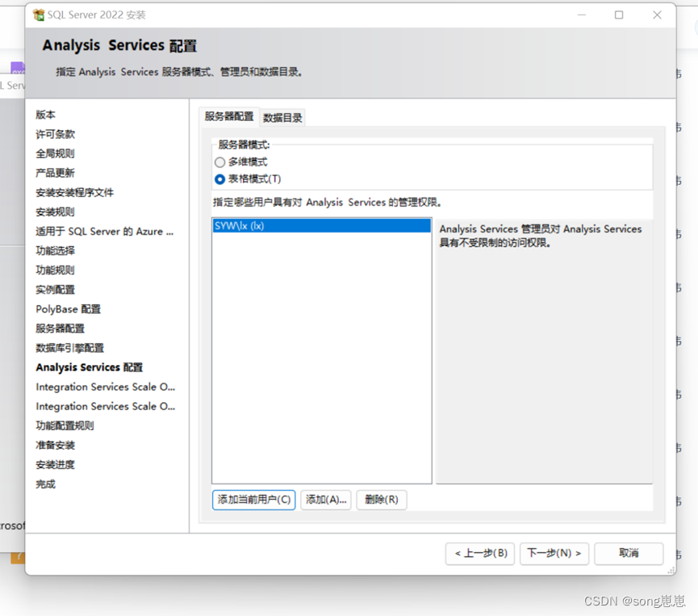Click the 功能配置规则 step
The width and height of the screenshot is (698, 616).
(x=65, y=425)
